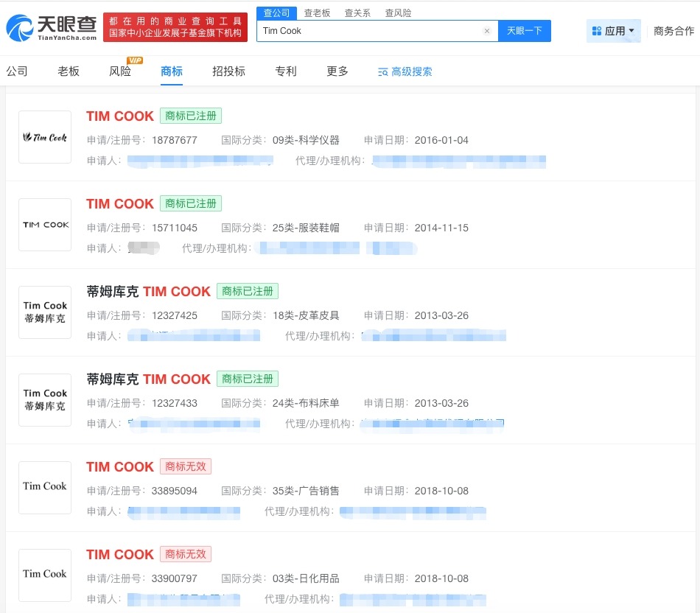Click the applicant name for registration 12327425
This screenshot has width=700, height=613.
click(194, 336)
